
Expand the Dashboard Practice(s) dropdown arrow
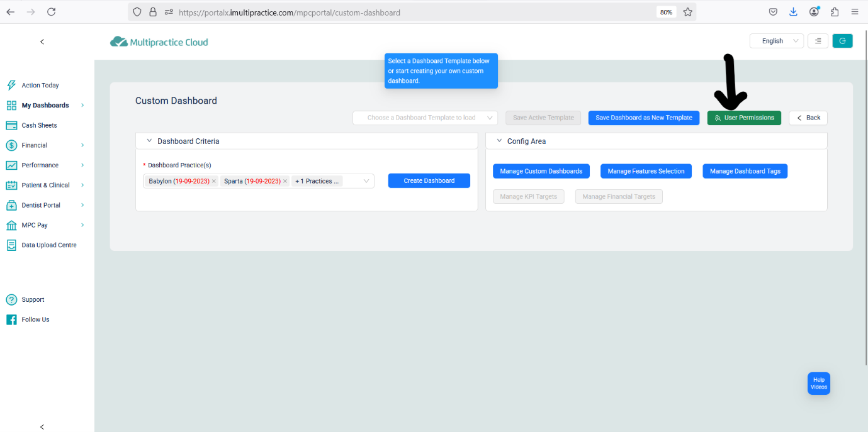[x=366, y=181]
